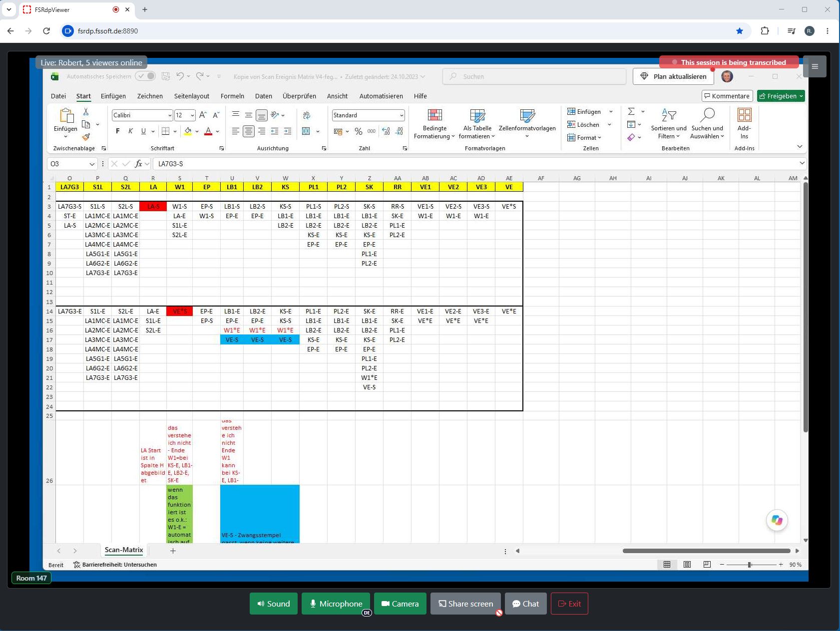The width and height of the screenshot is (840, 631).
Task: Open the Calibri font name dropdown
Action: (169, 115)
